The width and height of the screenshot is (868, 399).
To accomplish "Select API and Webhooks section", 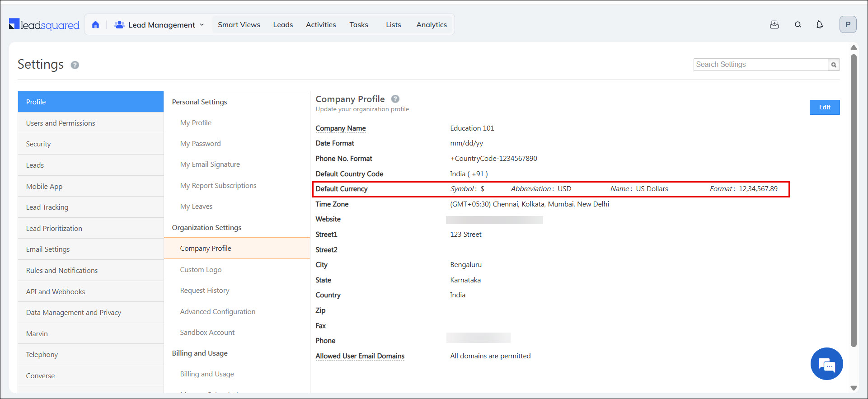I will point(56,291).
